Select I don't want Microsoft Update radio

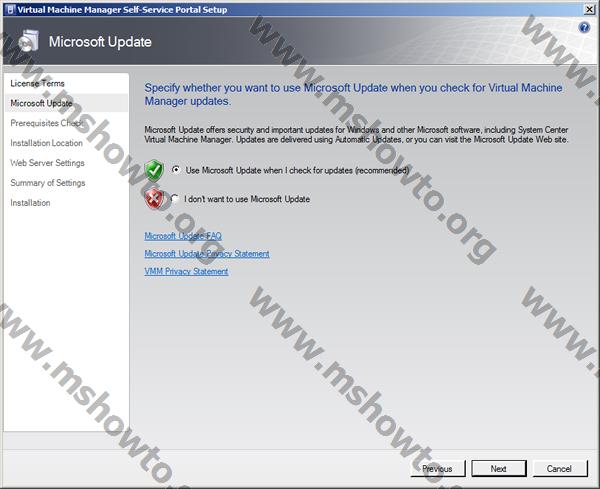[175, 198]
